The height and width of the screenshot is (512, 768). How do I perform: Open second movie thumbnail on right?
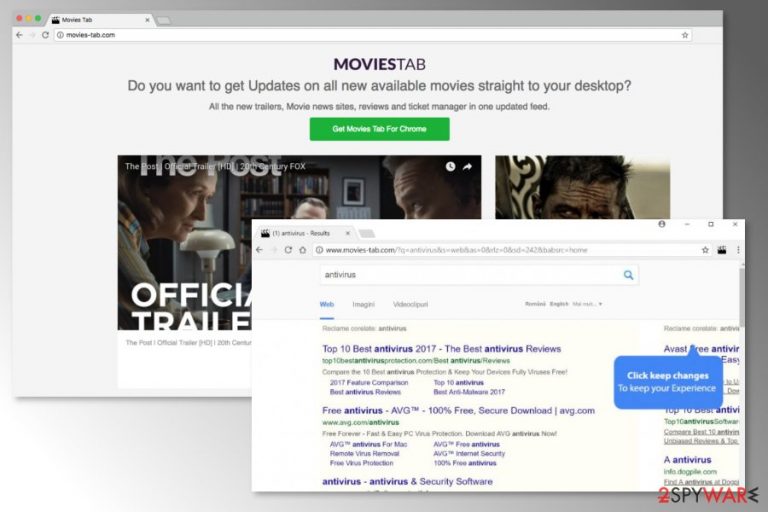coord(582,187)
